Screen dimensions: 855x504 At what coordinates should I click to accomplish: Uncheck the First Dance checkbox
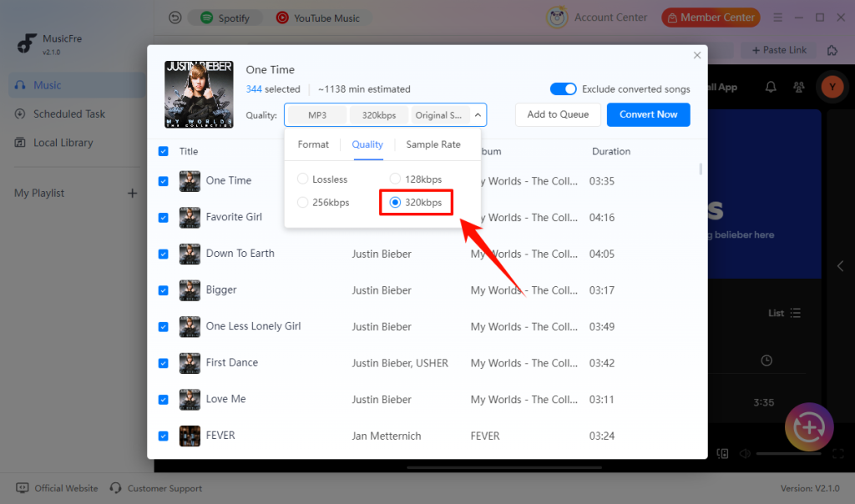163,364
